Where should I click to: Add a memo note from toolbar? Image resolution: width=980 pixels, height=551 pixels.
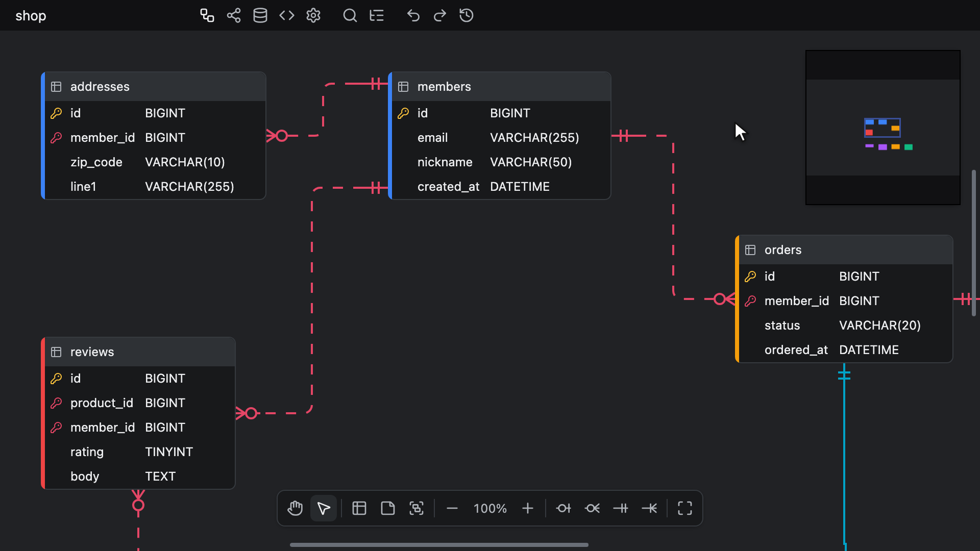(x=388, y=508)
